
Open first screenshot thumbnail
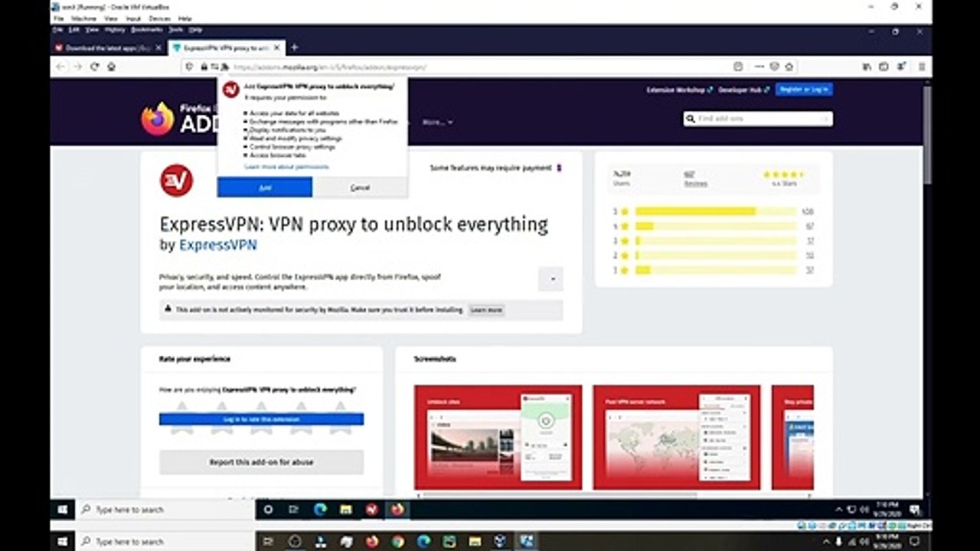[x=498, y=437]
